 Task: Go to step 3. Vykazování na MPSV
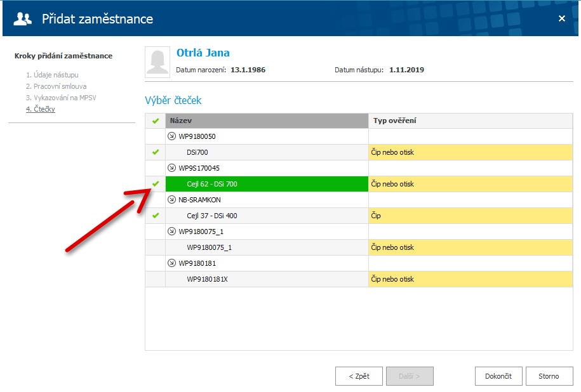[x=61, y=98]
